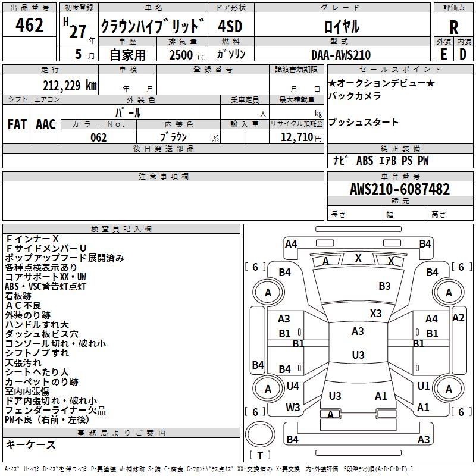Click the W3 mark on the rear-left fender
The height and width of the screenshot is (476, 476).
coord(293,407)
